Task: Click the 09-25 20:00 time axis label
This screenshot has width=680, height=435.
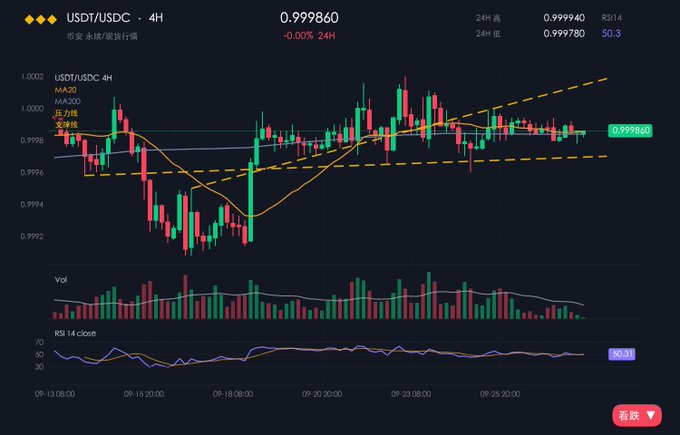Action: click(500, 394)
